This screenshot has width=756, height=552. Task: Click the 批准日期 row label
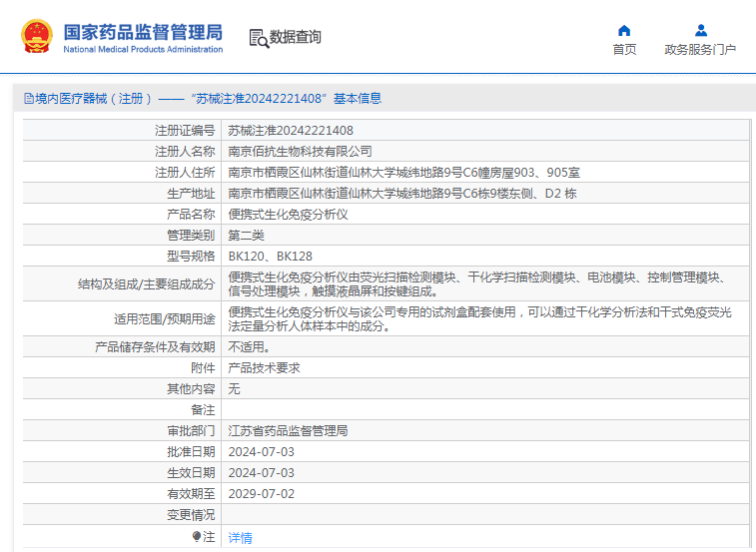point(191,452)
